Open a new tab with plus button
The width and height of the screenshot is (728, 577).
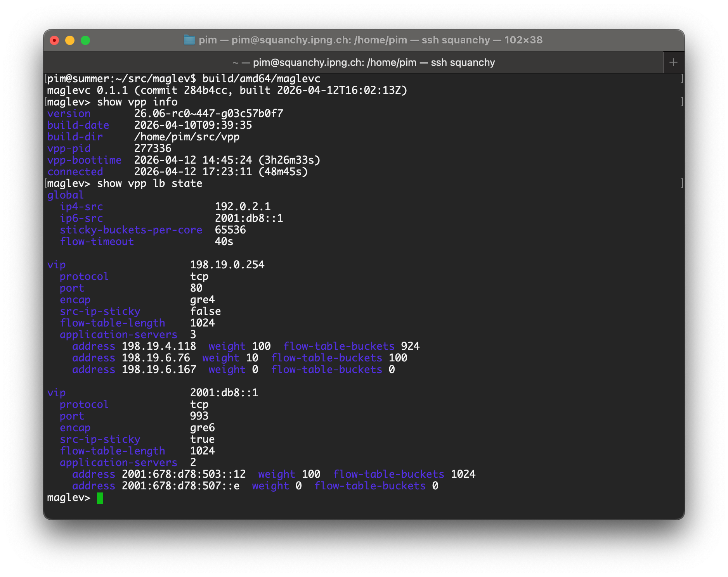pos(673,62)
